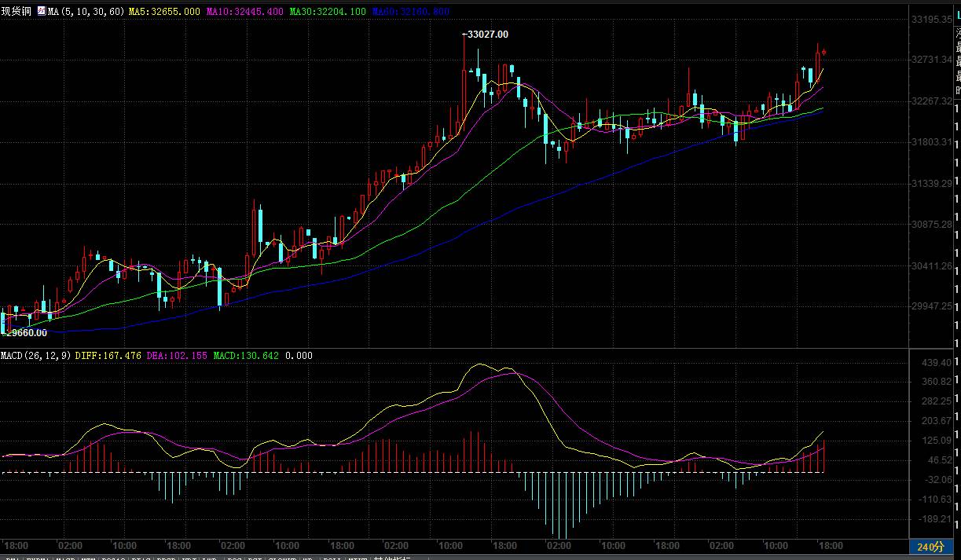Click the MA(5,10,30,60) parameter label

click(x=86, y=12)
